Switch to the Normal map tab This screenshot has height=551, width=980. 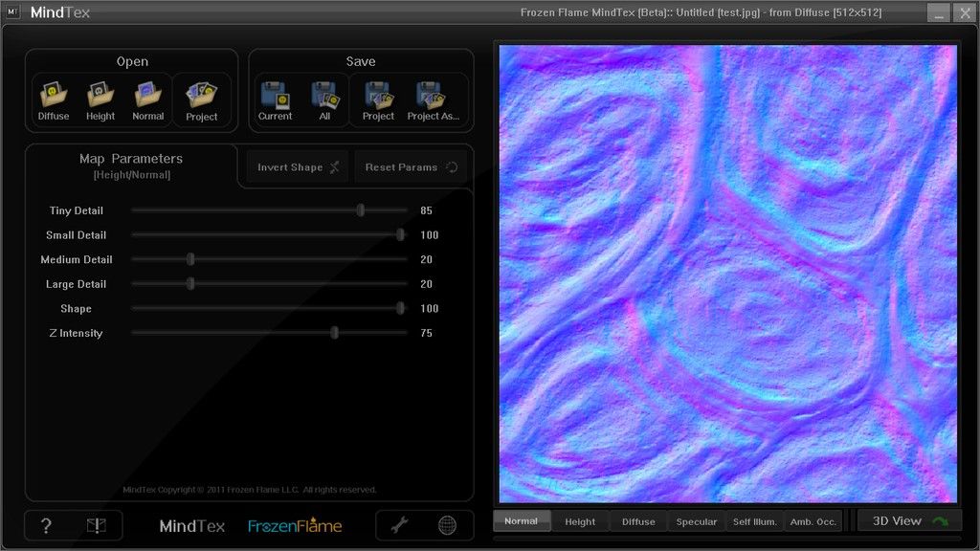[x=522, y=521]
